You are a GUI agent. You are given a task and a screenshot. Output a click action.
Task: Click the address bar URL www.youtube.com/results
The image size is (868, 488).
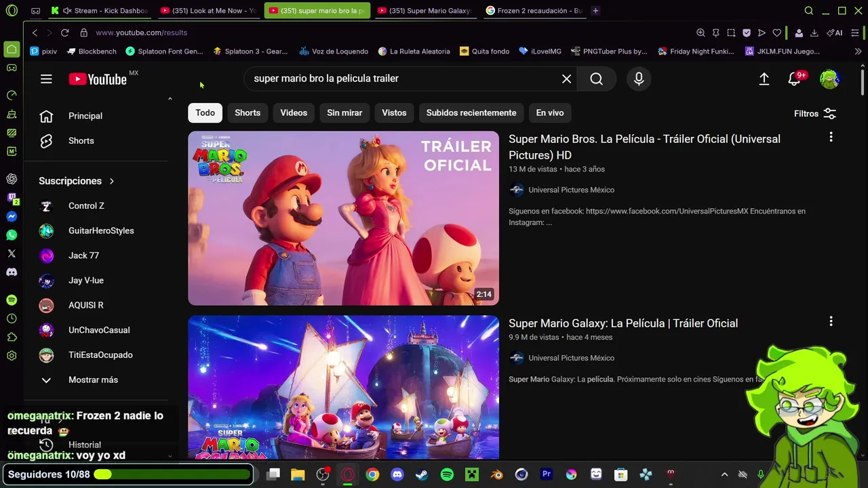pyautogui.click(x=141, y=33)
